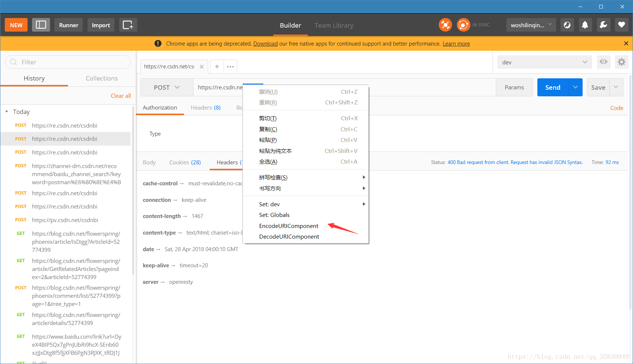Open a new window icon
633x364 pixels.
point(128,25)
